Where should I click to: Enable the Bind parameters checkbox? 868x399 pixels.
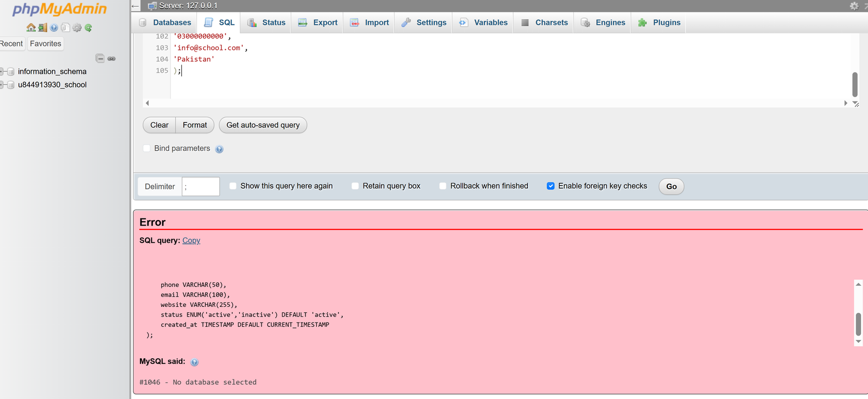146,149
